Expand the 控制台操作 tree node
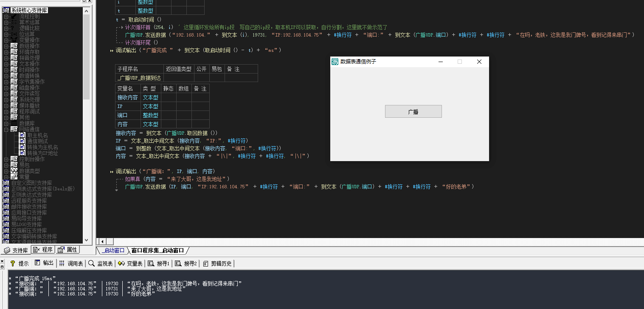 6,159
